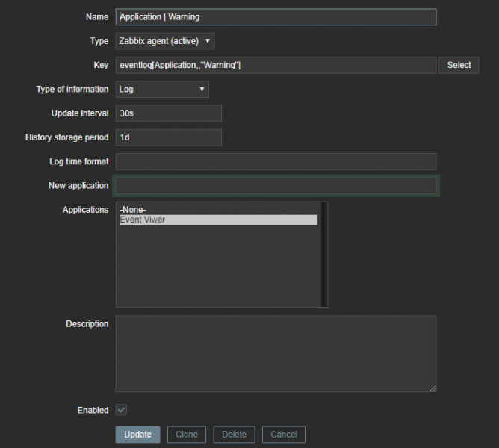Screen dimensions: 499x448
Task: Expand the Type of information dropdown
Action: point(162,90)
